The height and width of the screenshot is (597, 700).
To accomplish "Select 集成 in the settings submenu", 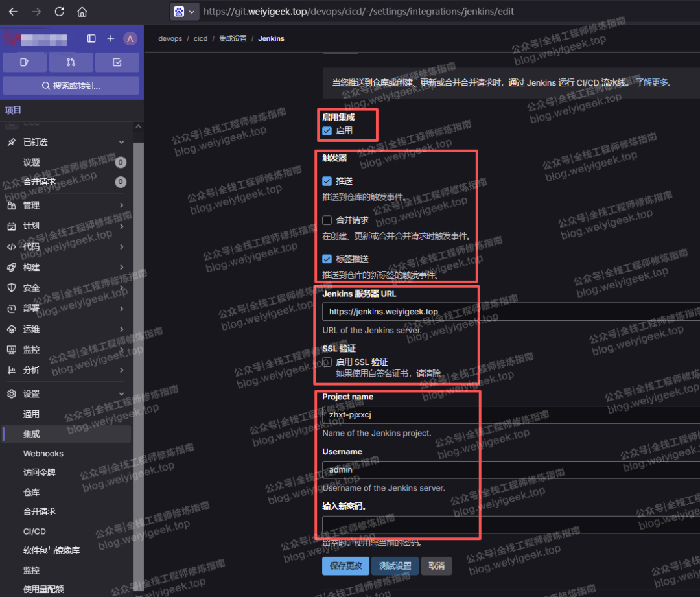I will (x=67, y=434).
